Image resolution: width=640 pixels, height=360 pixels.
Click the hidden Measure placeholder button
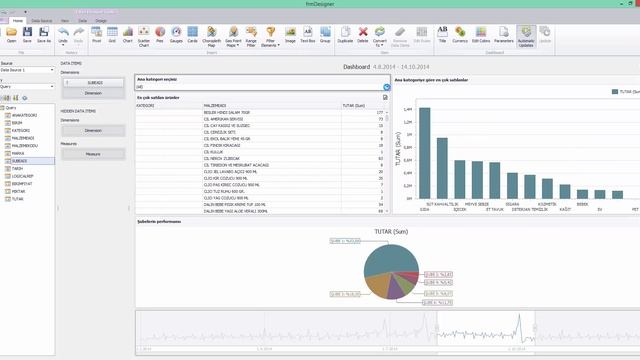click(93, 154)
